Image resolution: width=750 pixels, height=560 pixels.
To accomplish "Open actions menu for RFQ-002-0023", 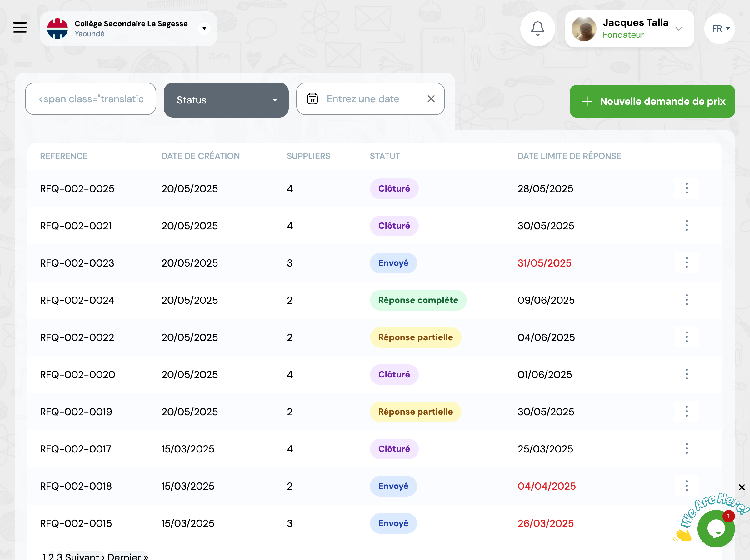I will coord(686,263).
